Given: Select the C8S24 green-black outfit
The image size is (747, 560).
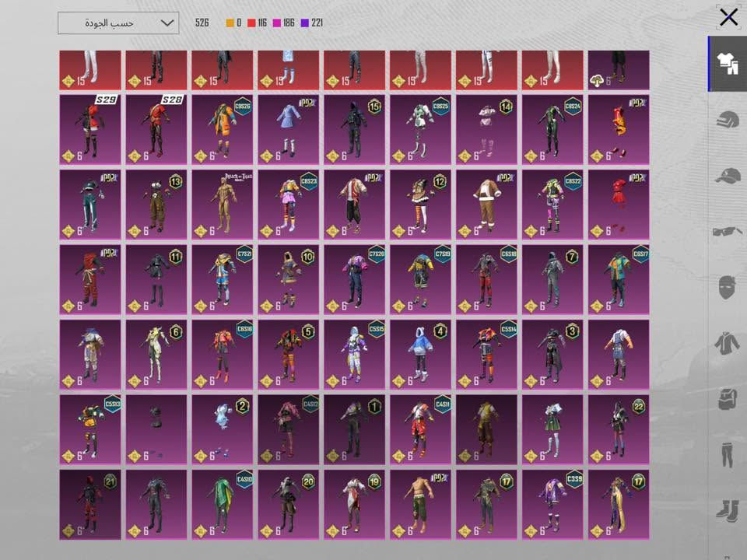Looking at the screenshot, I should 552,130.
